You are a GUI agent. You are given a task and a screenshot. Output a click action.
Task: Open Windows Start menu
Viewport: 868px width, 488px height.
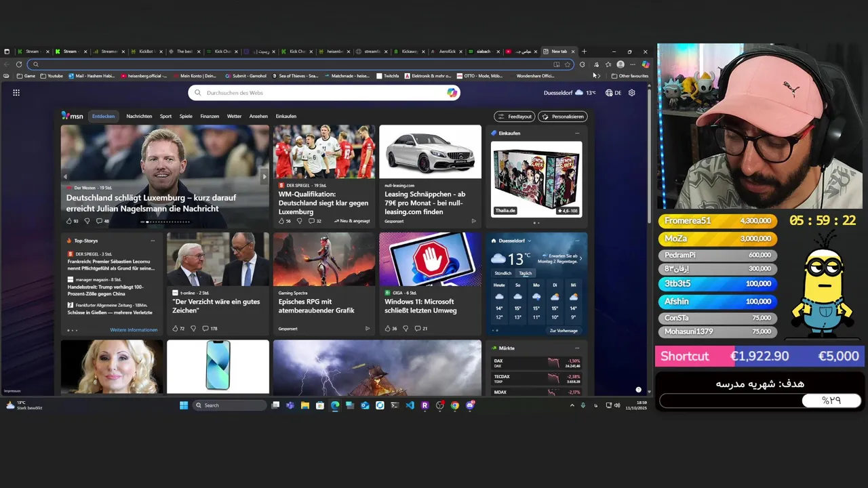(184, 405)
